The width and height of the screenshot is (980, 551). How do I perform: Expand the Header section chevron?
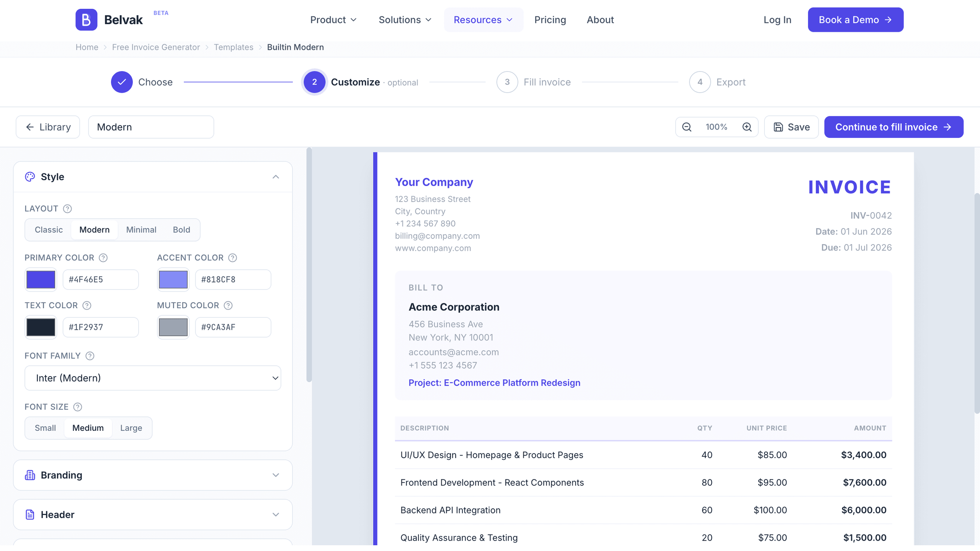[276, 515]
